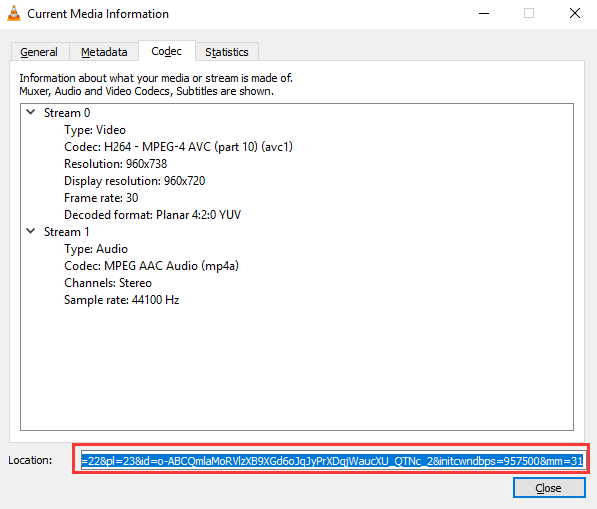
Task: Click inside the Location URL field
Action: [x=332, y=461]
